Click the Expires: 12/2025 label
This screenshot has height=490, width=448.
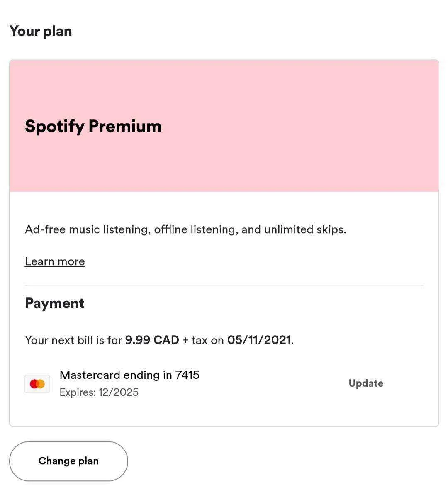(x=99, y=392)
